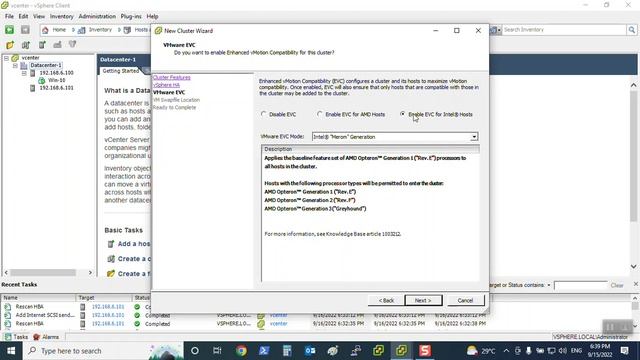Click the green navigate back arrow icon

click(x=9, y=30)
